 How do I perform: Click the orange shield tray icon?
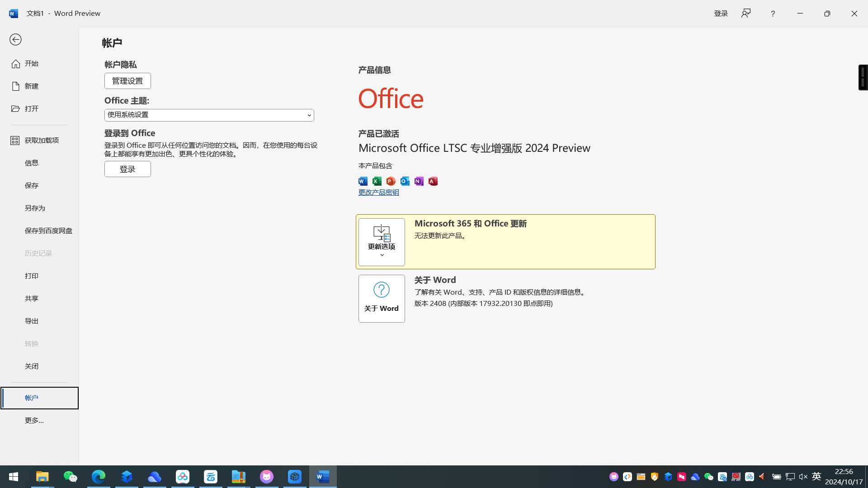point(655,477)
